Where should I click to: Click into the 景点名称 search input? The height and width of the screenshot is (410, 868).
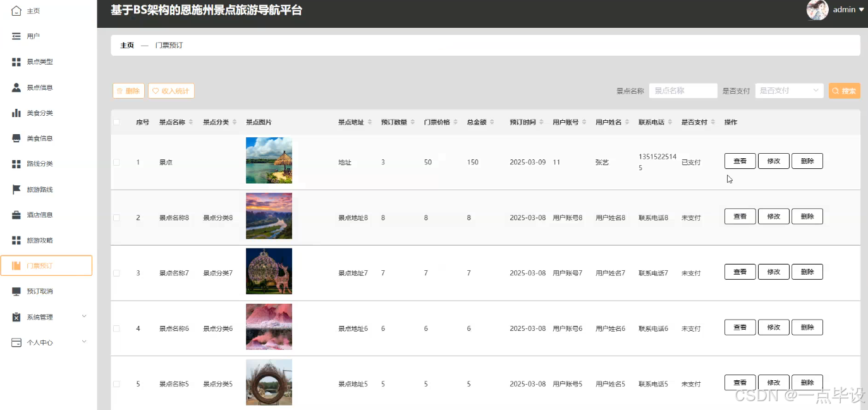click(x=683, y=90)
